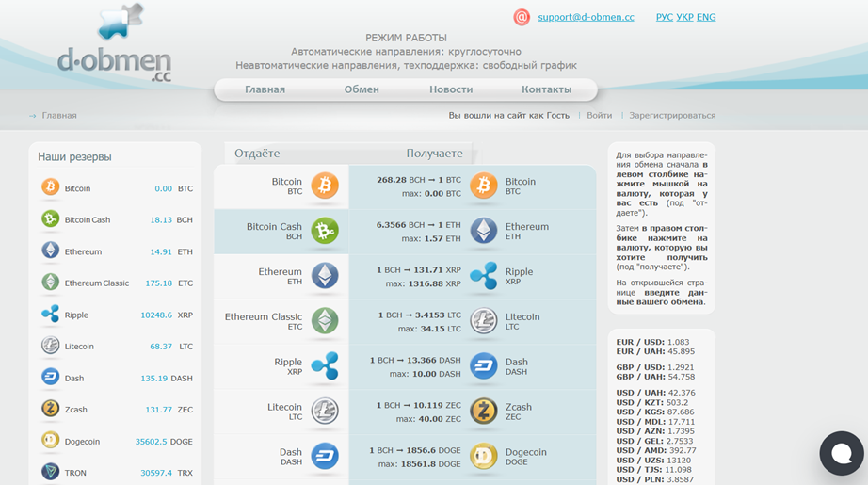Image resolution: width=868 pixels, height=485 pixels.
Task: Choose Dogecoin icon in Получаете column
Action: (484, 456)
